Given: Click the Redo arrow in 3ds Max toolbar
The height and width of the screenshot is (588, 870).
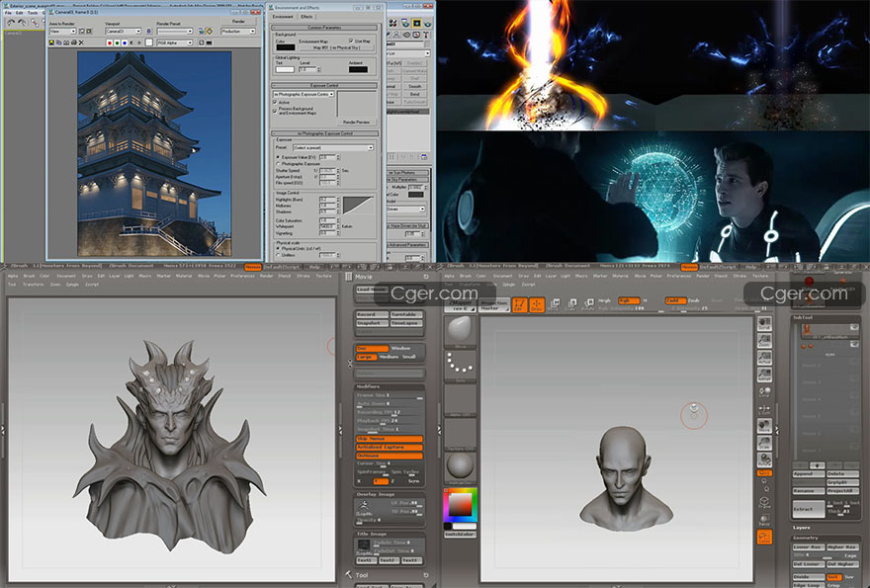Looking at the screenshot, I should 22,23.
